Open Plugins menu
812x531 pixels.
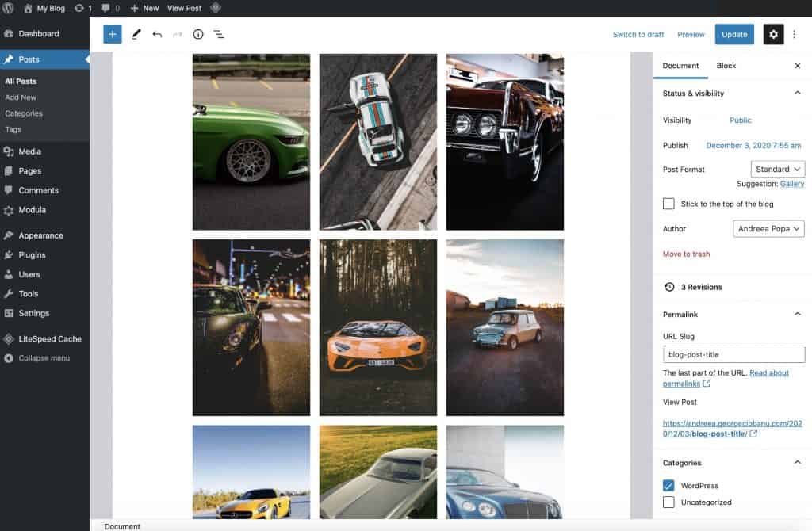(44, 255)
